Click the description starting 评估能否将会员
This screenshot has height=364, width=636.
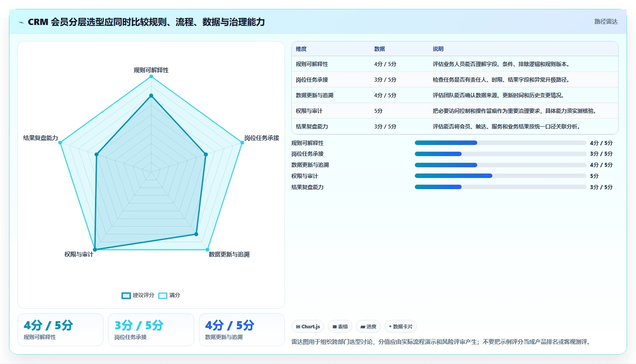[x=507, y=127]
